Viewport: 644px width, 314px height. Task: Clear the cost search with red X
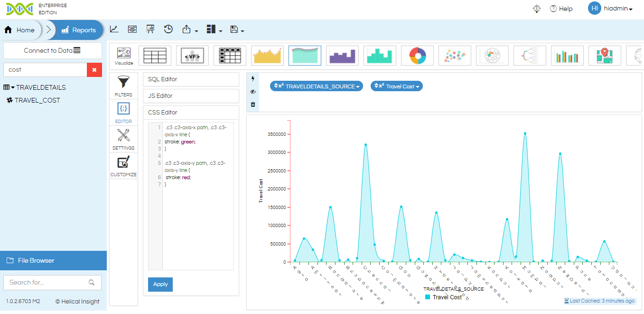coord(94,69)
